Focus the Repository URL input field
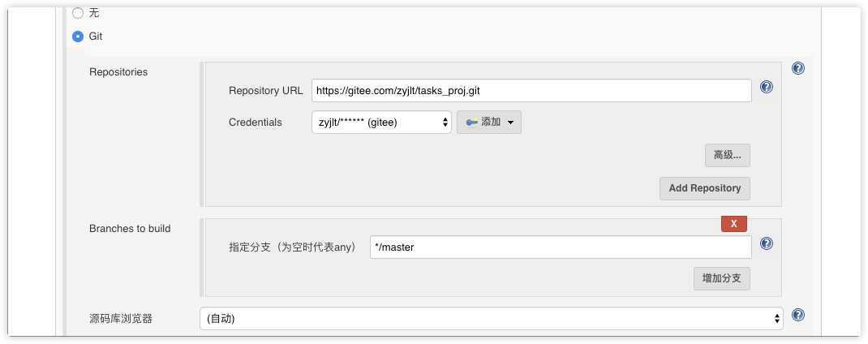Viewport: 868px width, 344px height. [531, 91]
